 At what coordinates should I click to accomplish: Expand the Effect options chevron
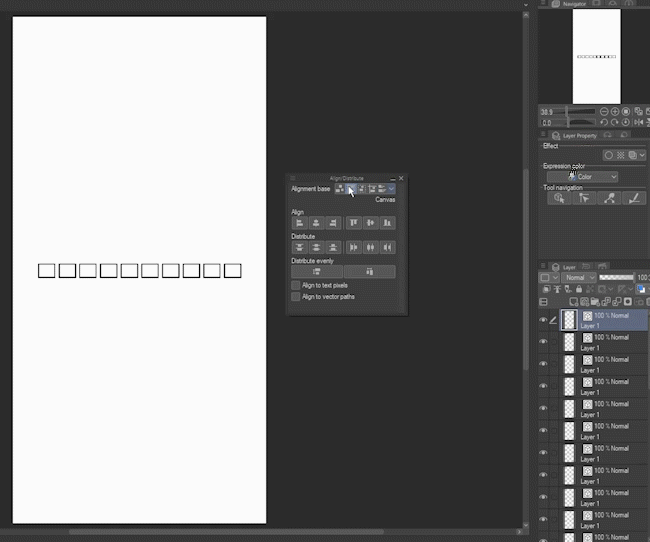pyautogui.click(x=642, y=155)
